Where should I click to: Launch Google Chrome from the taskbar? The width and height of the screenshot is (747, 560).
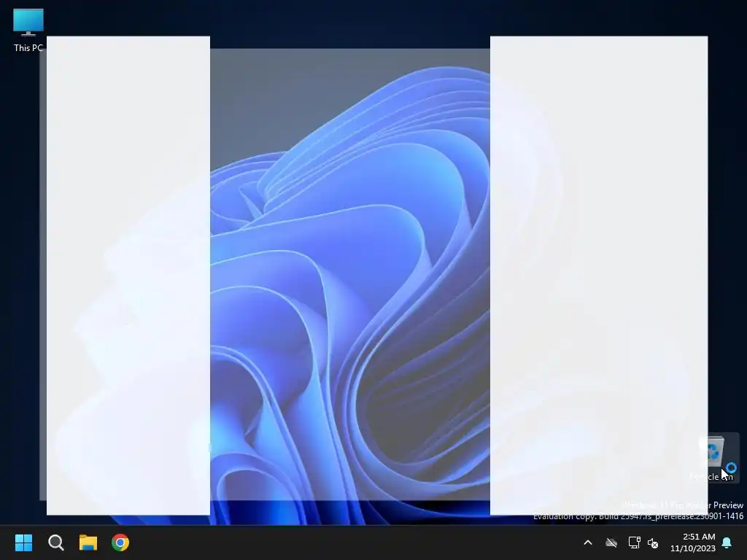coord(120,542)
